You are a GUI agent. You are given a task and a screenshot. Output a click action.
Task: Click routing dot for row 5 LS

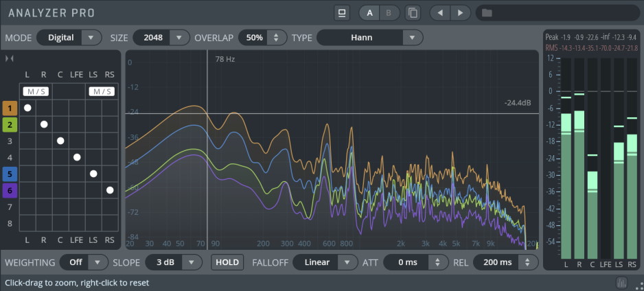click(93, 174)
